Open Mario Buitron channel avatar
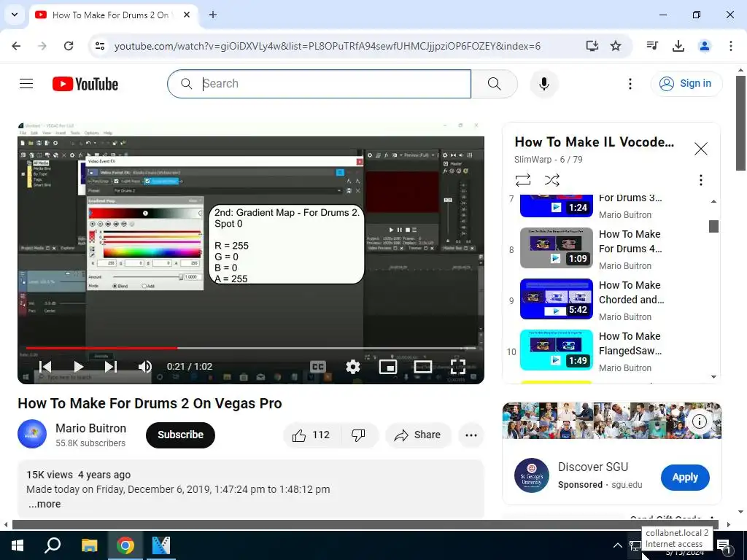Viewport: 747px width, 560px height. pyautogui.click(x=32, y=434)
